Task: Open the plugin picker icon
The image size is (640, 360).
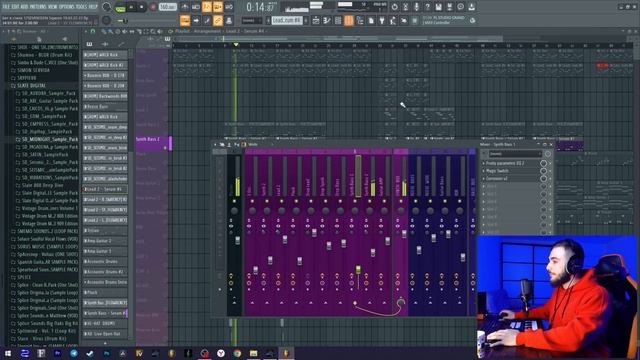Action: coord(382,20)
